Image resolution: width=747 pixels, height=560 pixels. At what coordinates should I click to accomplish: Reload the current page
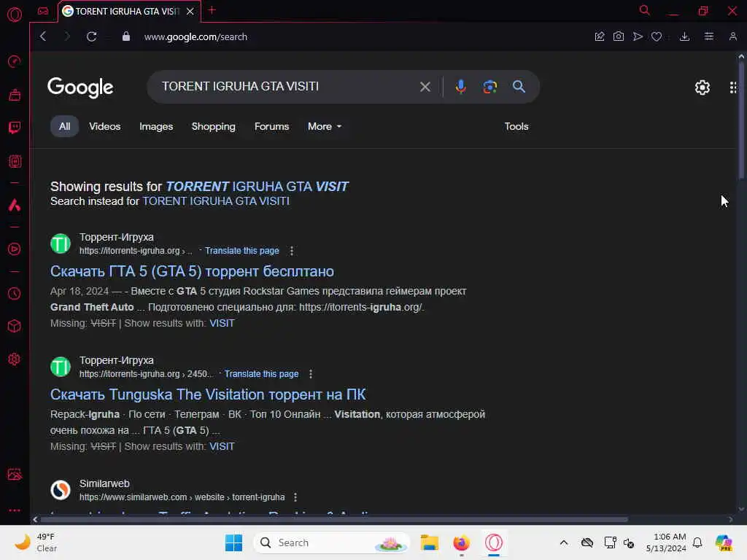click(x=91, y=36)
